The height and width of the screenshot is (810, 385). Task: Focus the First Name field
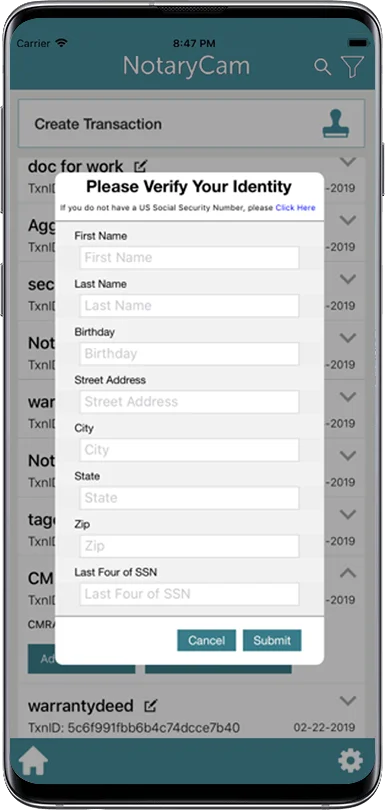click(189, 257)
